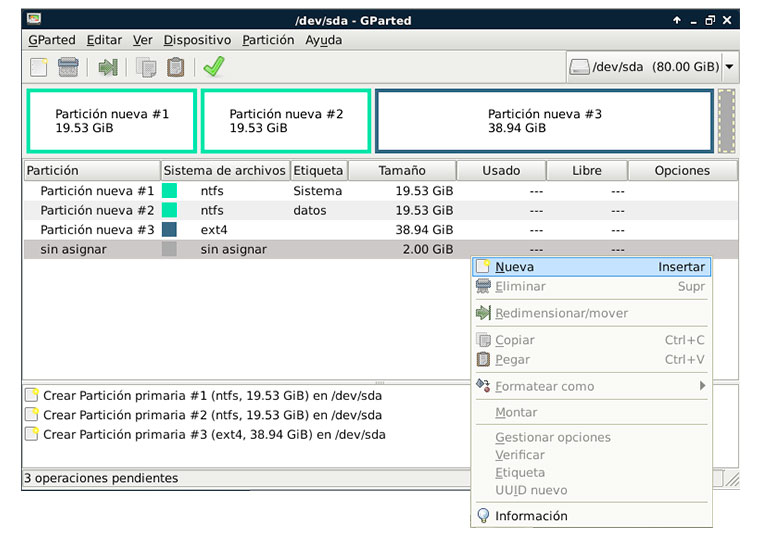The width and height of the screenshot is (760, 536).
Task: Sort by Sistema de archivos column header
Action: pyautogui.click(x=225, y=171)
